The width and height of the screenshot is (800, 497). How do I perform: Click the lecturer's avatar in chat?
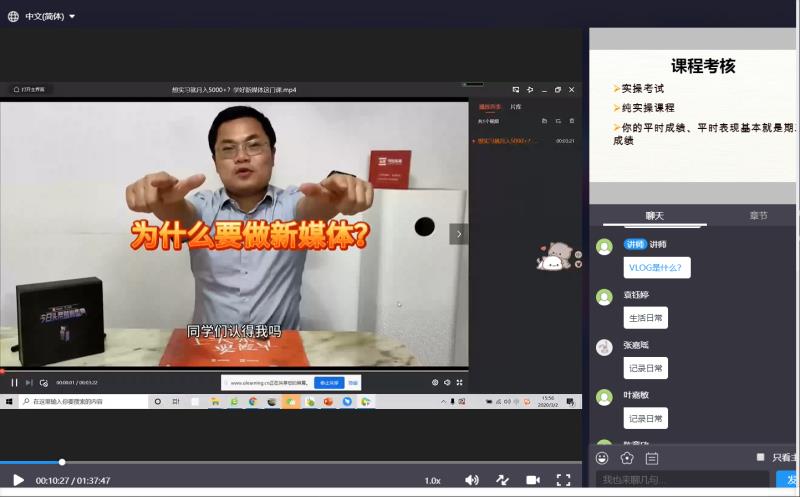pos(605,247)
